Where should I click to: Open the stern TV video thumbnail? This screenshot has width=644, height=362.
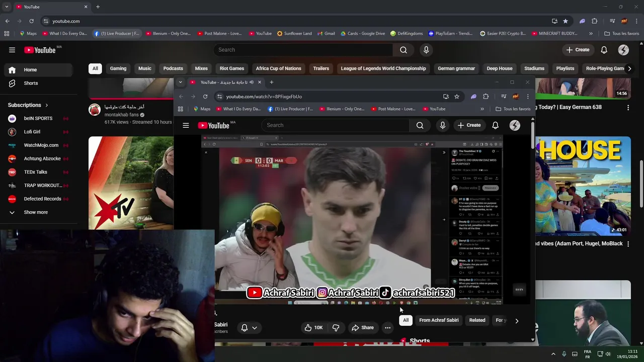pos(131,183)
